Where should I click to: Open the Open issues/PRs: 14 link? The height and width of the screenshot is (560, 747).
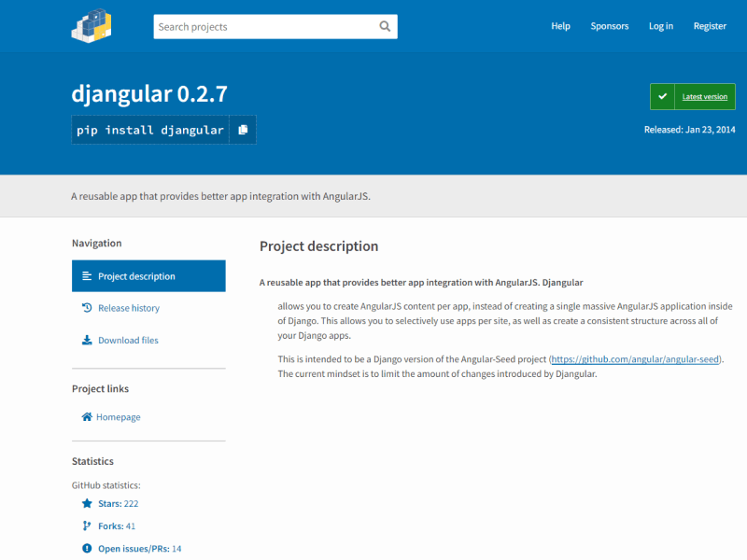pyautogui.click(x=139, y=549)
